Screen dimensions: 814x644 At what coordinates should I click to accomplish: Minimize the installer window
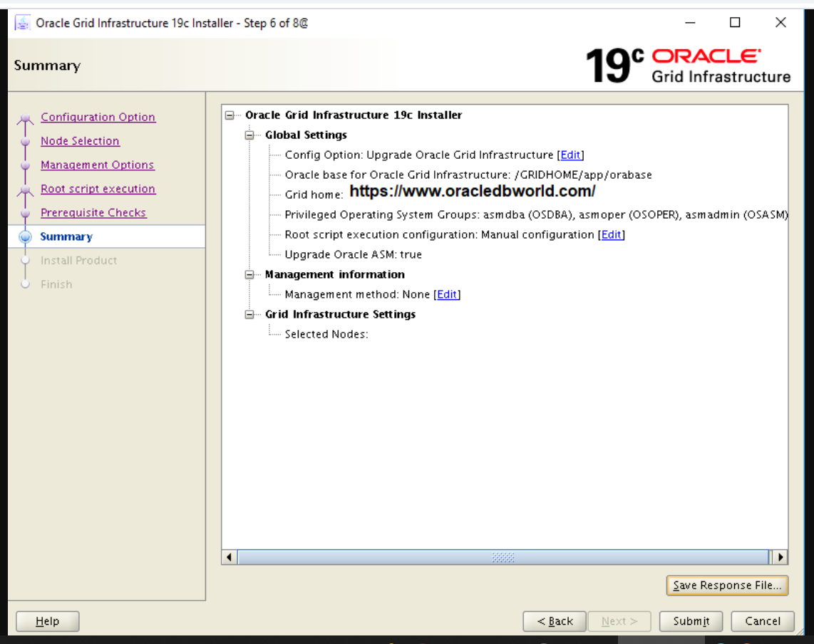click(690, 22)
